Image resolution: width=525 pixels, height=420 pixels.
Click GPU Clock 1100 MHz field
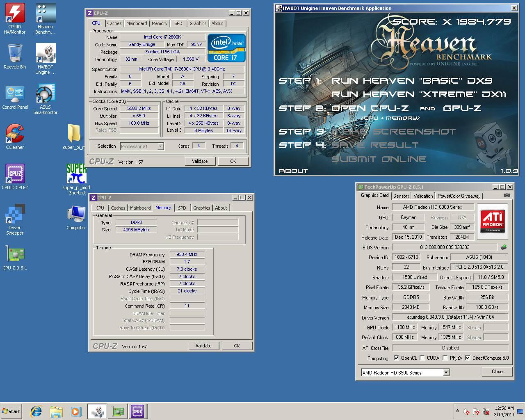[405, 327]
